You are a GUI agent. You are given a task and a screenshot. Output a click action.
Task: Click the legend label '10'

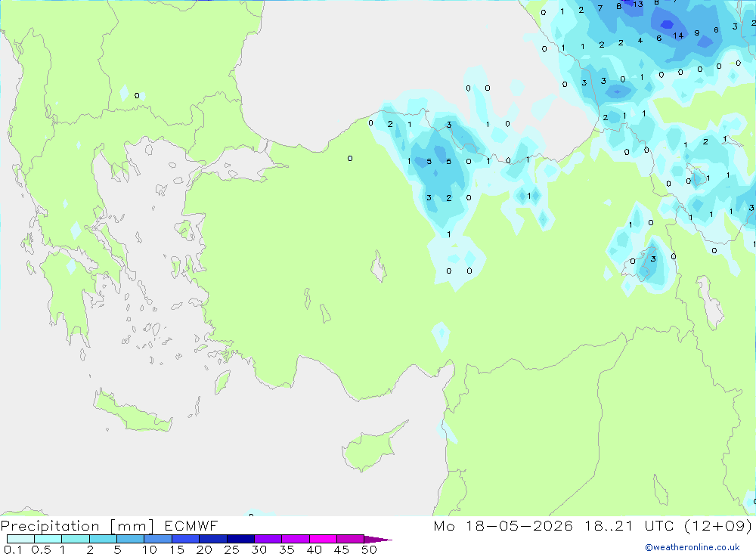pos(149,549)
